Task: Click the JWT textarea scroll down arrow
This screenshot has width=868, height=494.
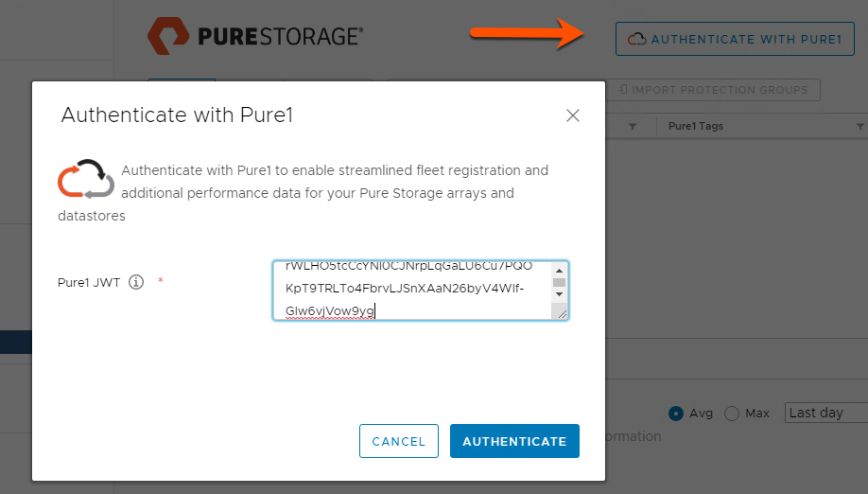Action: (559, 294)
